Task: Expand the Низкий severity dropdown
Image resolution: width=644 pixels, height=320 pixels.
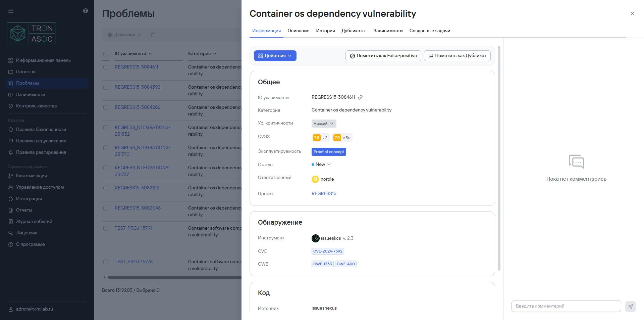Action: (x=324, y=124)
